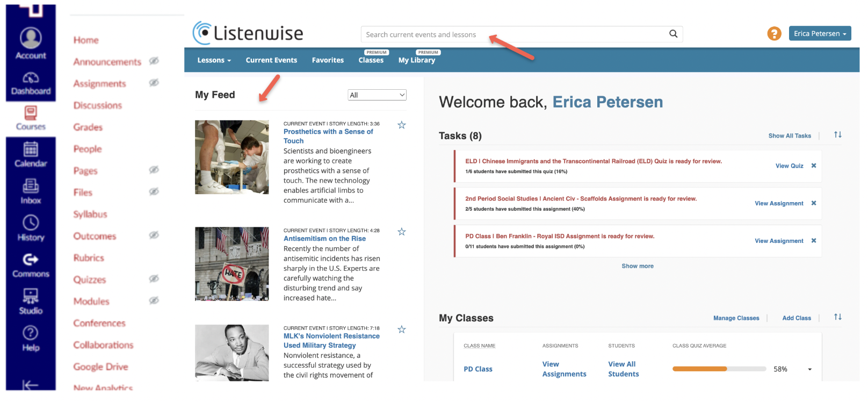Open the Canvas Dashboard icon
Screen dimensions: 868x402
tap(31, 83)
